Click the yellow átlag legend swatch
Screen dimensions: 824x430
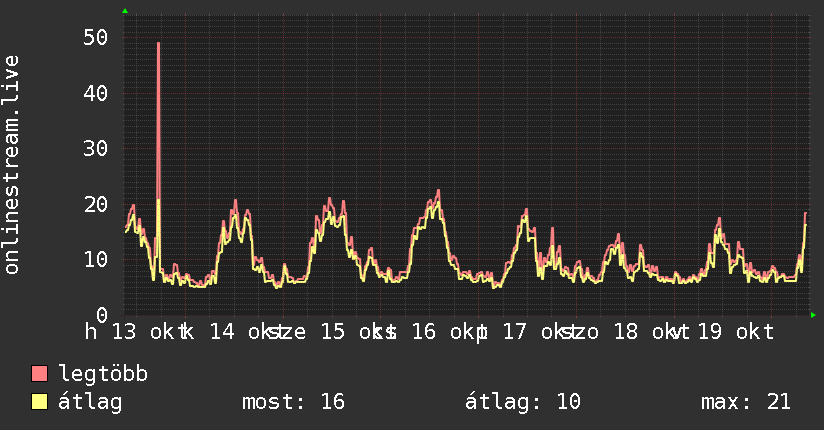point(39,402)
